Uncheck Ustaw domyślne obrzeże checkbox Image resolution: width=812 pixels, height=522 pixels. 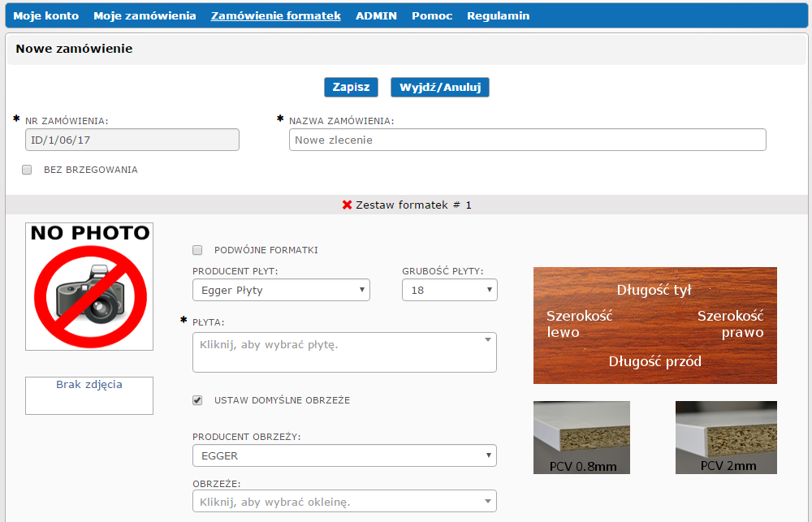(197, 400)
